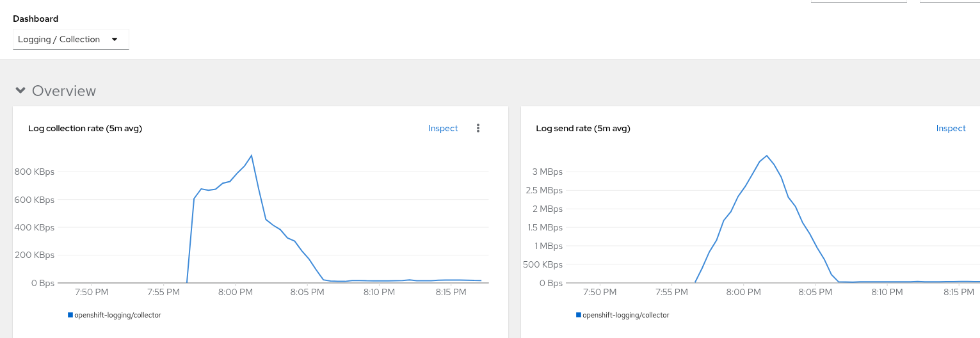Open the Logging / Collection dashboard dropdown
The width and height of the screenshot is (980, 338).
tap(70, 39)
